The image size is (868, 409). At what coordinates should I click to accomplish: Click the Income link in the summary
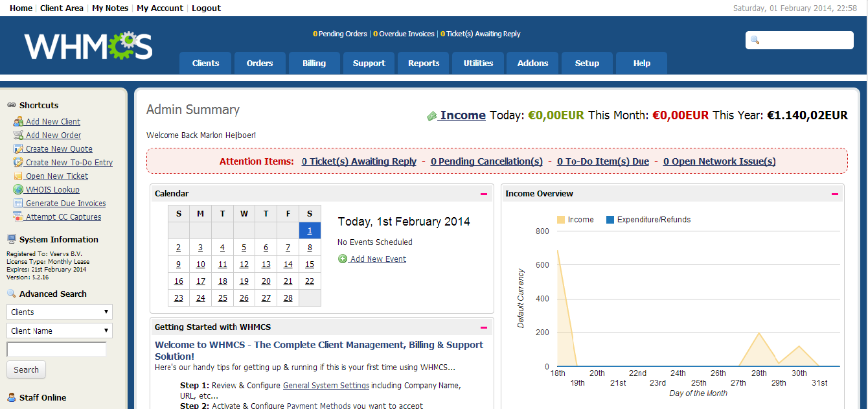tap(463, 115)
